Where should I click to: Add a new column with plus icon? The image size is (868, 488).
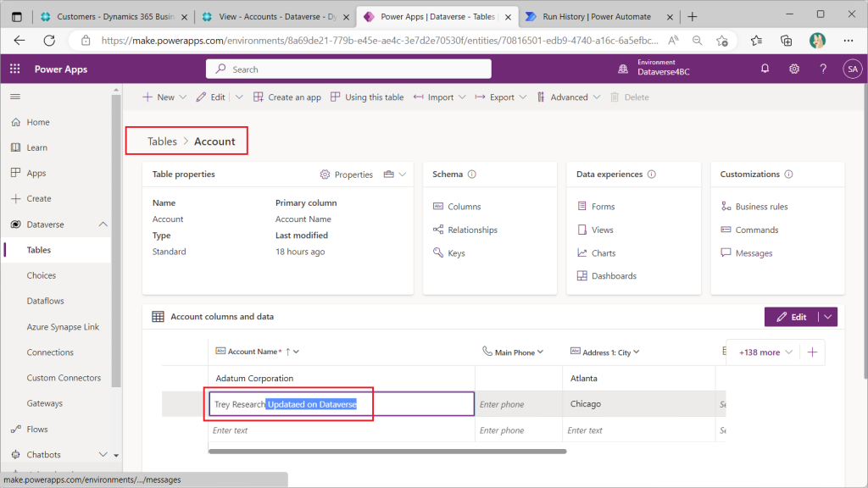(812, 352)
